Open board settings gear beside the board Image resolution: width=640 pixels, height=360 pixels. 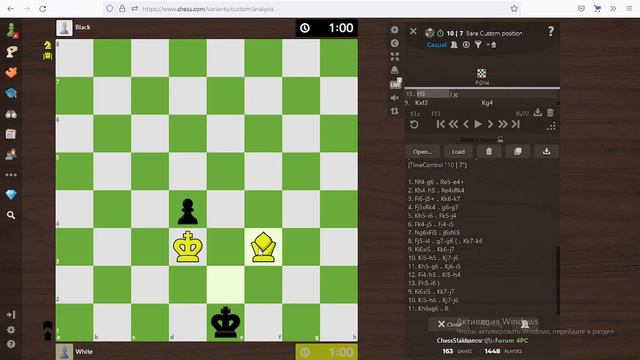(394, 30)
